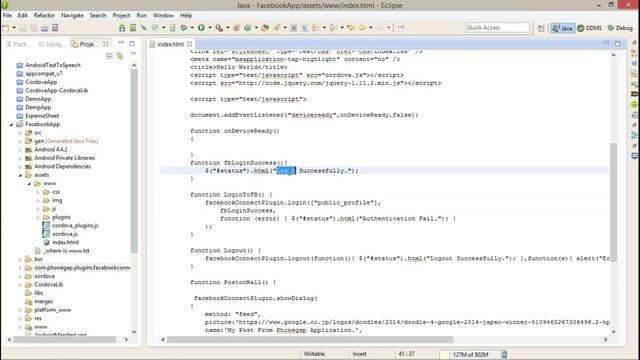Click the Quick Access search field
The width and height of the screenshot is (640, 360).
[x=497, y=27]
